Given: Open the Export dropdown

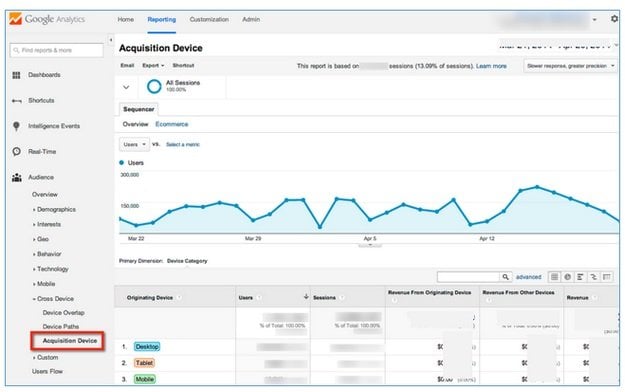Looking at the screenshot, I should (153, 65).
